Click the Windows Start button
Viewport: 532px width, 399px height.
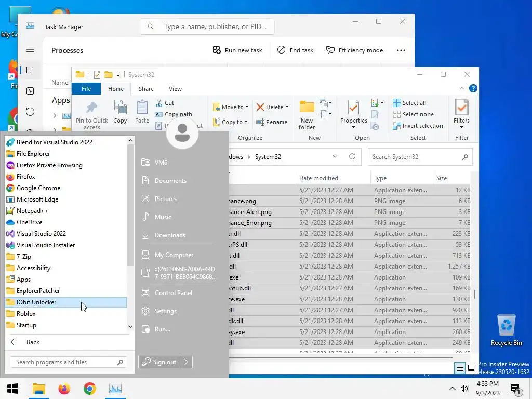click(12, 389)
